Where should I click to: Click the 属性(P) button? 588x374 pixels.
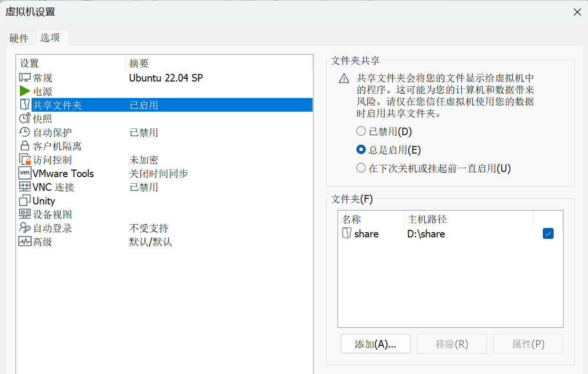tap(528, 344)
